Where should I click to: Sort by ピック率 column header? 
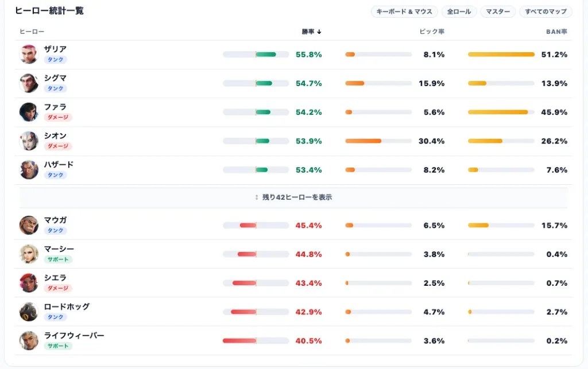coord(432,32)
